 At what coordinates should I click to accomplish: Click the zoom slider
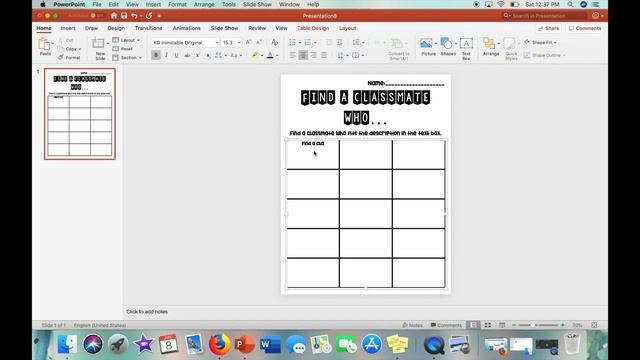tap(538, 325)
